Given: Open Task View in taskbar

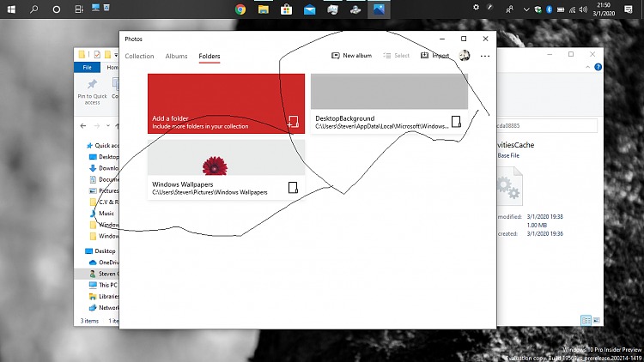Looking at the screenshot, I should pos(79,9).
